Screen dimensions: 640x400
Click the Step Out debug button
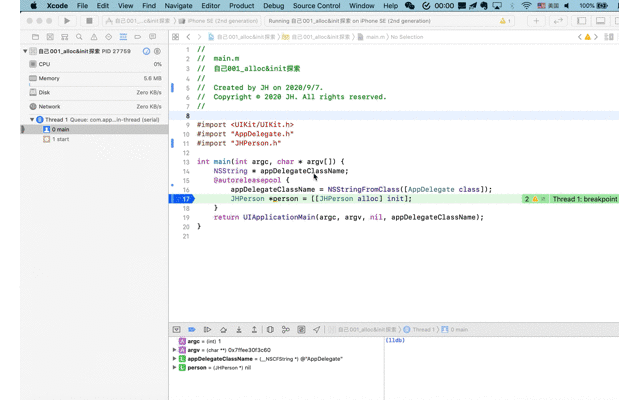(x=254, y=329)
